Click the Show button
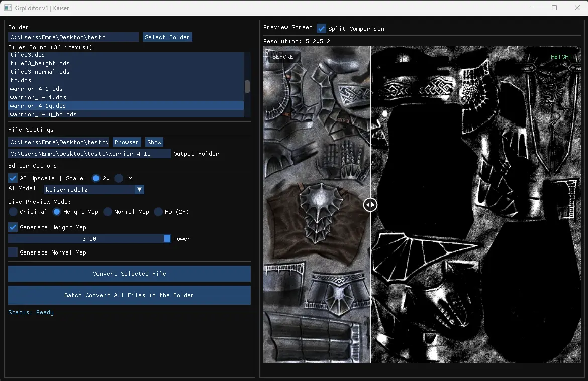 click(x=154, y=142)
